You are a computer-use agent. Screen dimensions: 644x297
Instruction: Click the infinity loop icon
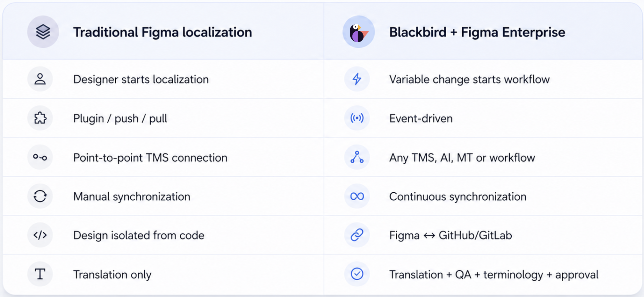(357, 196)
